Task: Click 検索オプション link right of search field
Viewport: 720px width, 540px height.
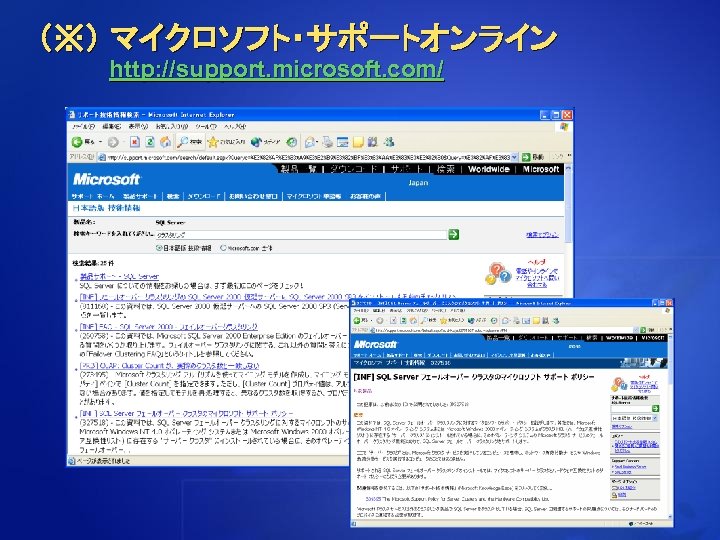Action: (x=542, y=235)
